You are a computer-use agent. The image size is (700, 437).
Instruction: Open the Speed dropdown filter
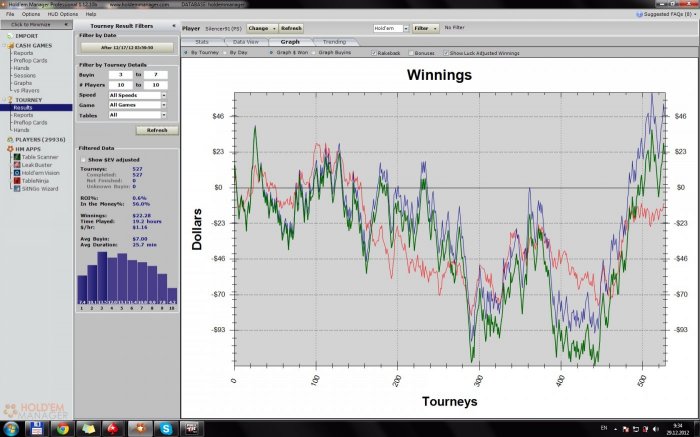click(134, 96)
